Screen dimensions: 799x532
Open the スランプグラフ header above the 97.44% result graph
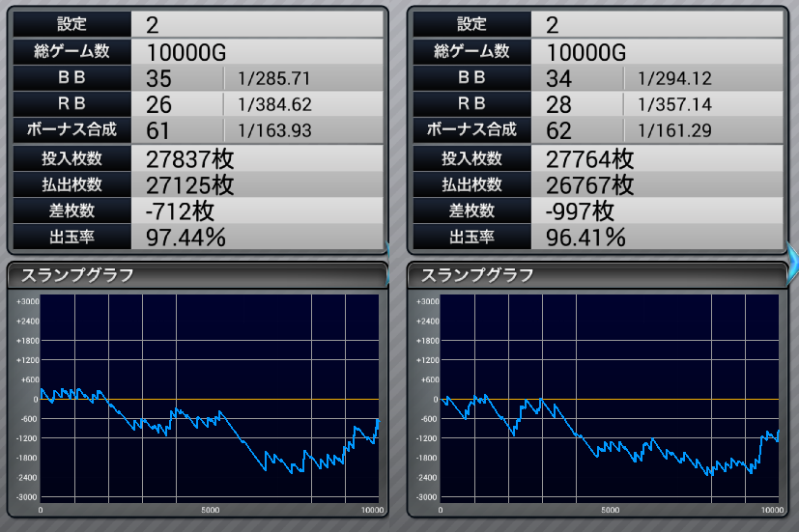(x=198, y=275)
